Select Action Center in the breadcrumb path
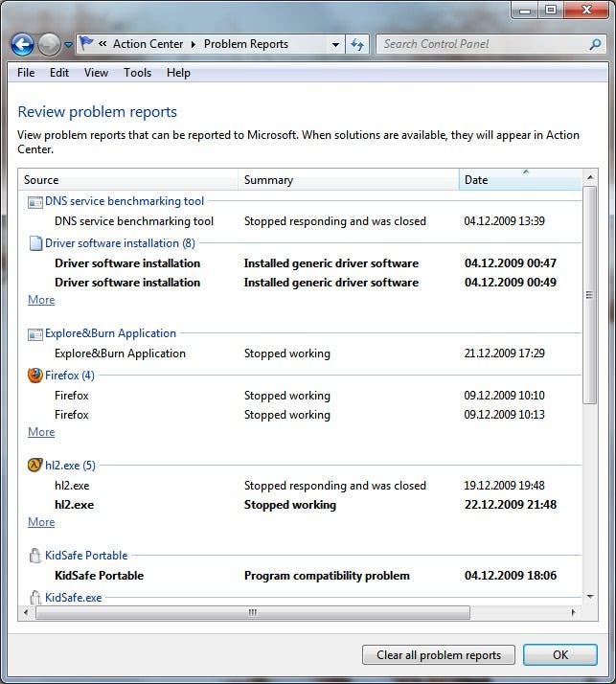The image size is (616, 684). coord(148,44)
